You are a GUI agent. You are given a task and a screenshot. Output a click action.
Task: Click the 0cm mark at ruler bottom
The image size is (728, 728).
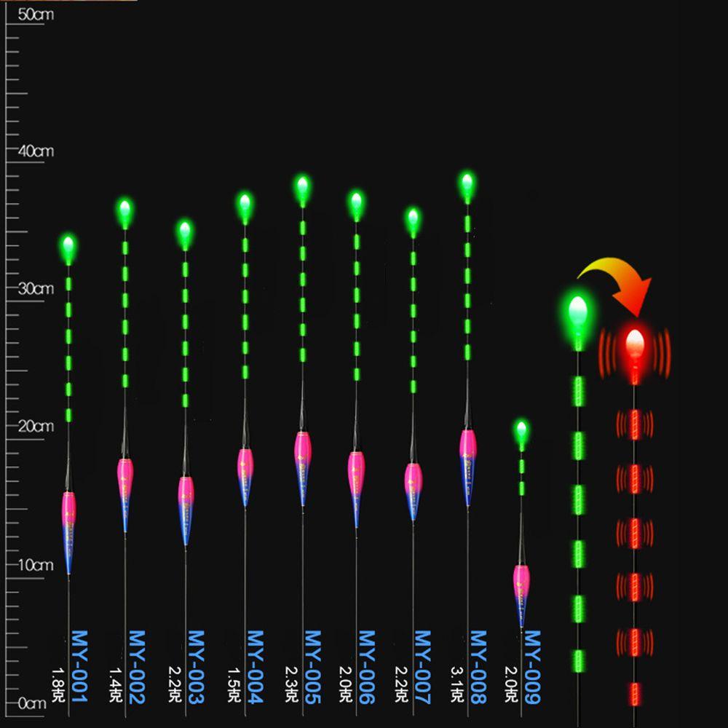(35, 703)
